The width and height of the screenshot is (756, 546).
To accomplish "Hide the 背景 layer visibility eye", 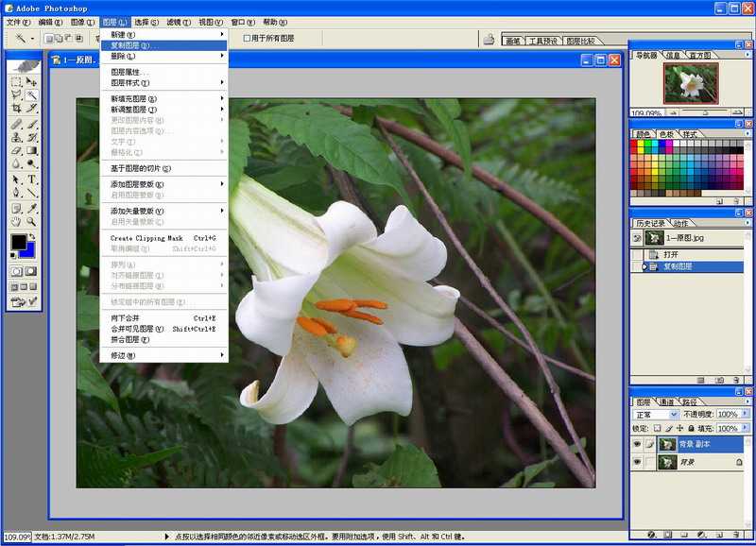I will click(638, 461).
